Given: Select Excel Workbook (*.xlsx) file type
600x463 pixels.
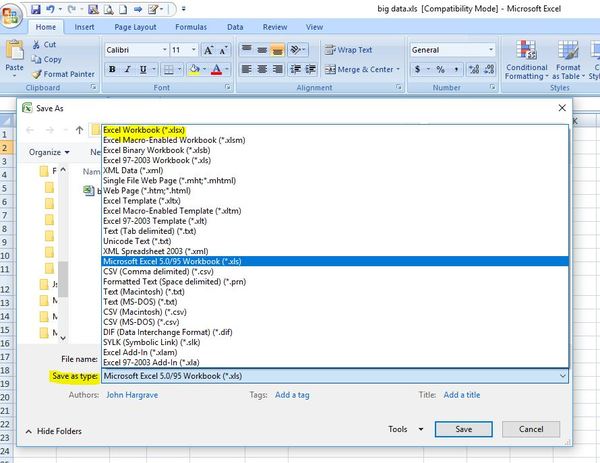Looking at the screenshot, I should pyautogui.click(x=335, y=130).
